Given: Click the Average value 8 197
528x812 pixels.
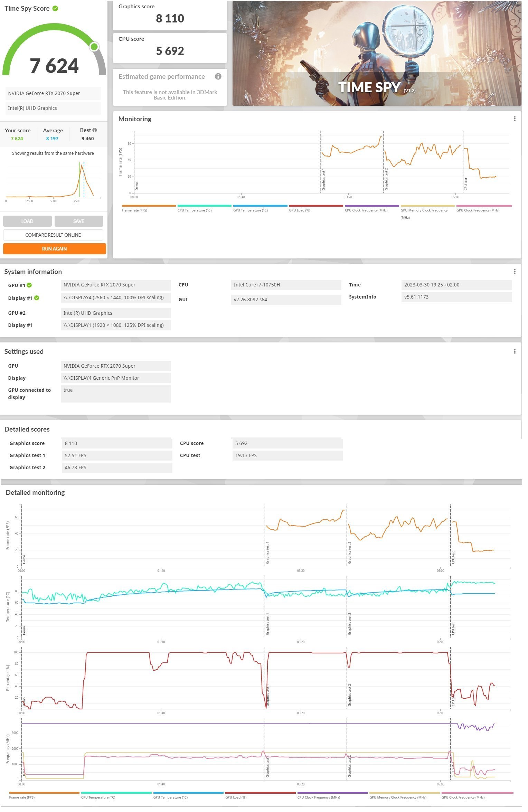Looking at the screenshot, I should pos(52,139).
